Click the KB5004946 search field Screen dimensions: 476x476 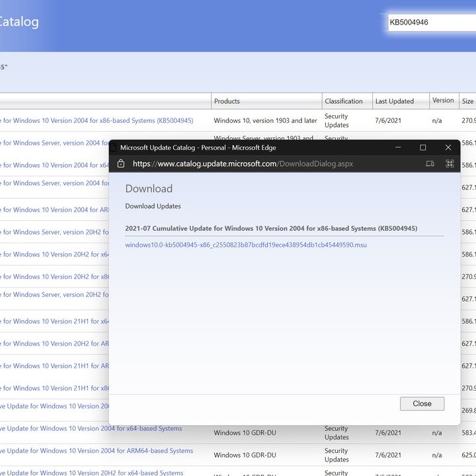(x=432, y=22)
